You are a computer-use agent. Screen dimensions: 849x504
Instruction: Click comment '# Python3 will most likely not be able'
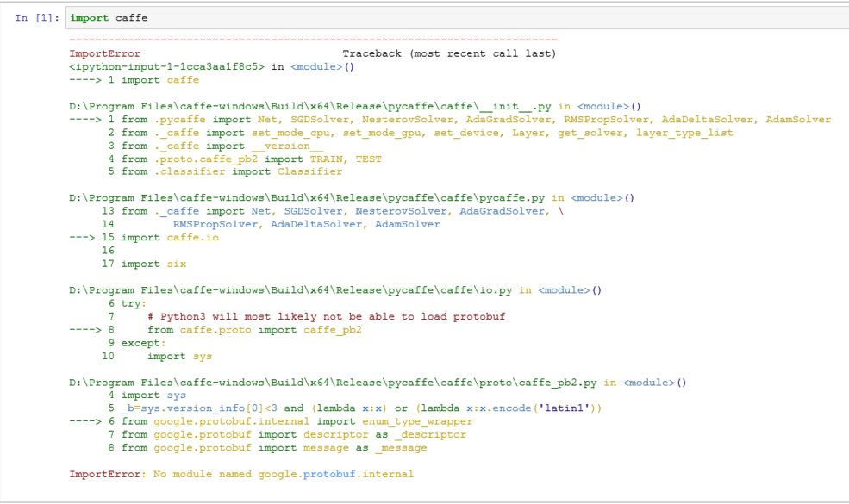(x=326, y=317)
